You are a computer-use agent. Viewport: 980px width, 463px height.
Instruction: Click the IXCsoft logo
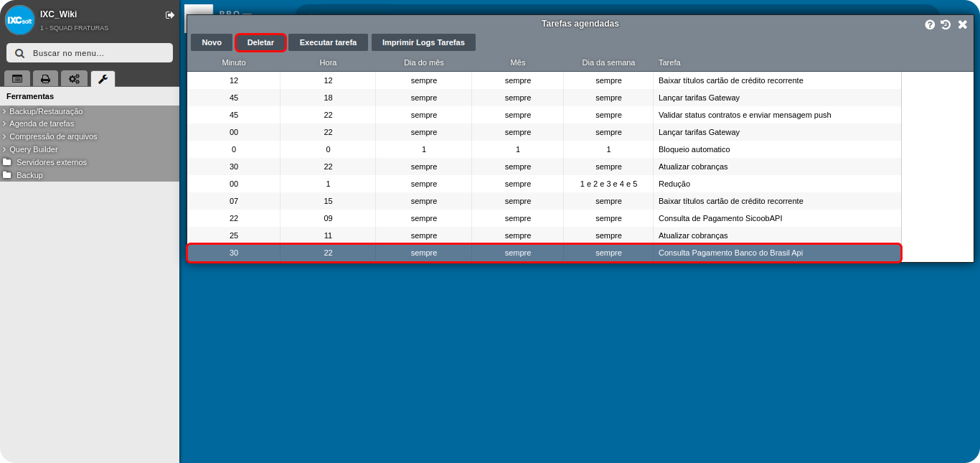pos(20,20)
